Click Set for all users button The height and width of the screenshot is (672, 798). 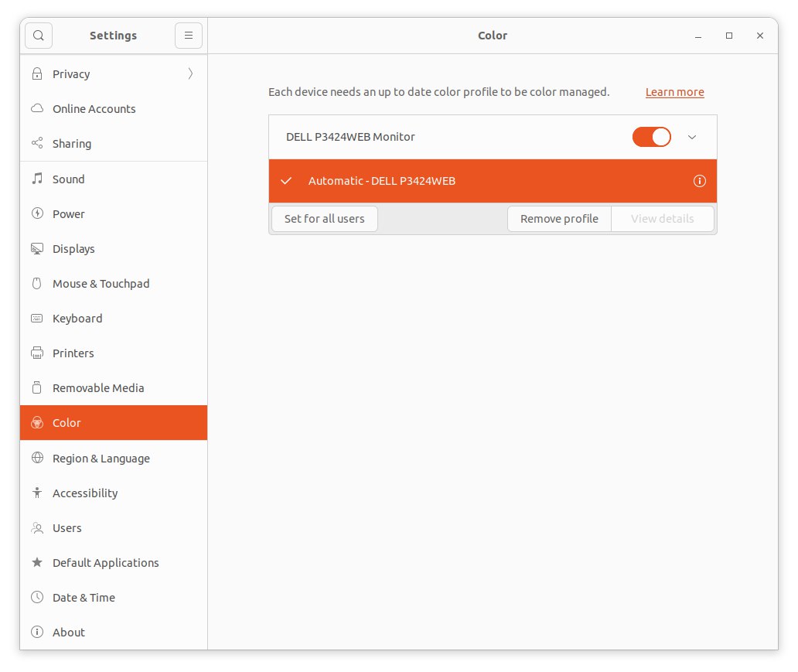click(x=325, y=219)
